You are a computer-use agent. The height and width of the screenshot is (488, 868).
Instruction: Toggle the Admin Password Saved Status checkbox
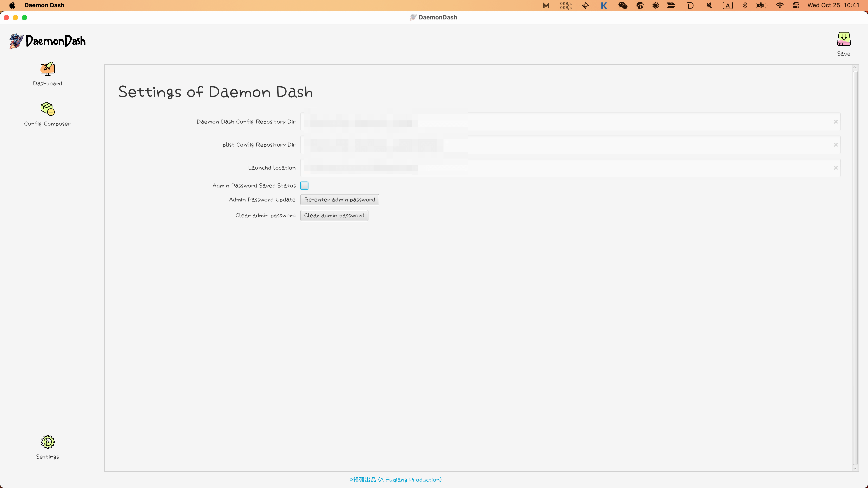(x=304, y=185)
